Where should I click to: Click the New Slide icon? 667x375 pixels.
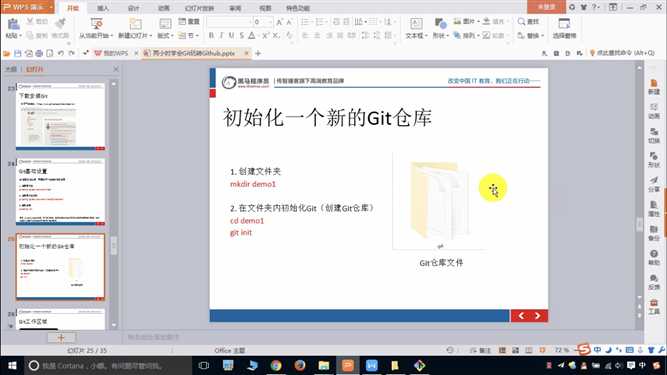point(135,24)
